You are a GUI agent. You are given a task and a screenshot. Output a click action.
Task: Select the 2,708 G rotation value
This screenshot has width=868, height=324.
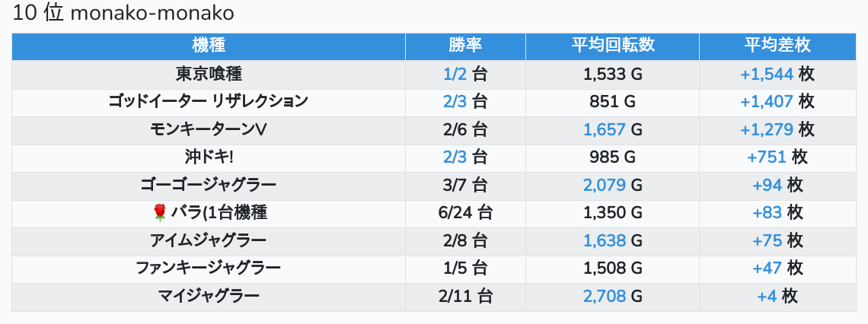612,297
